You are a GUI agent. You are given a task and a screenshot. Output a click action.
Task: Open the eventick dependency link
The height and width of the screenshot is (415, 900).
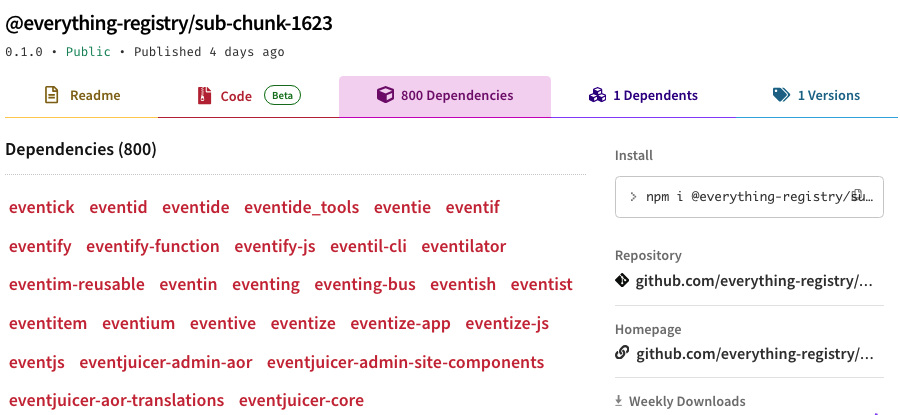(42, 208)
